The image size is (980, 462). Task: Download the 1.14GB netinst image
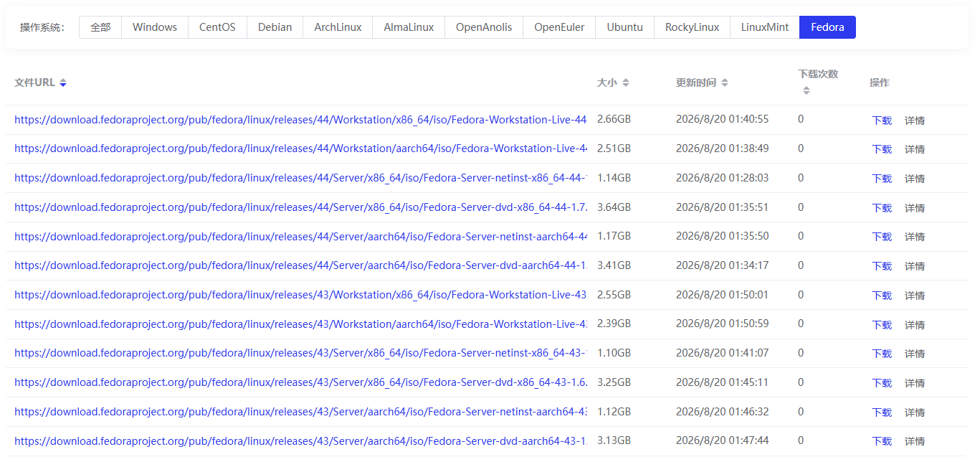882,179
